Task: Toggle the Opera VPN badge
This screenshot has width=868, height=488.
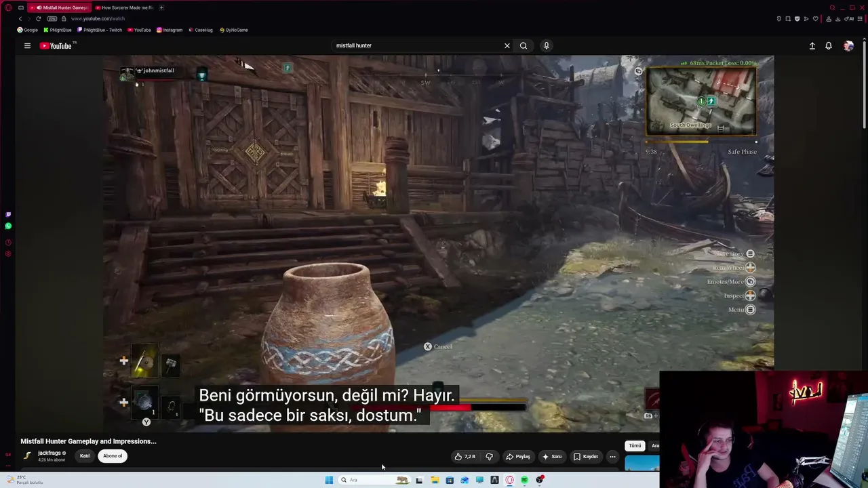Action: coord(52,18)
